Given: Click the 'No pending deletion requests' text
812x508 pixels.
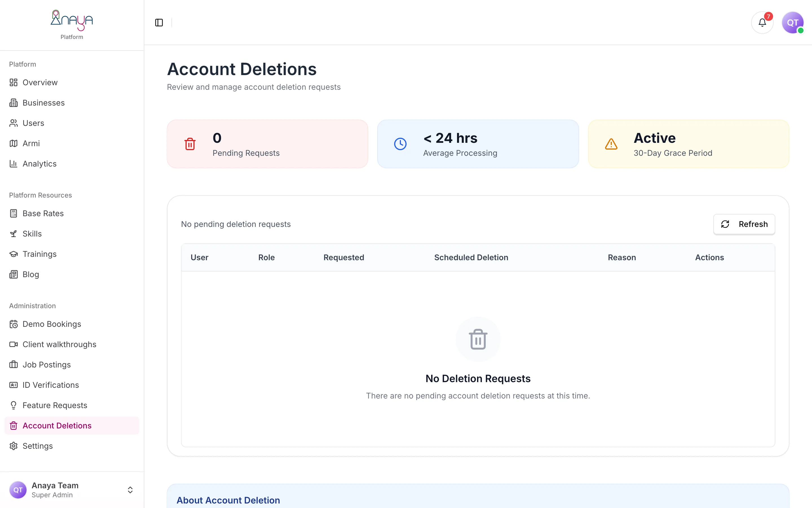Looking at the screenshot, I should tap(236, 224).
